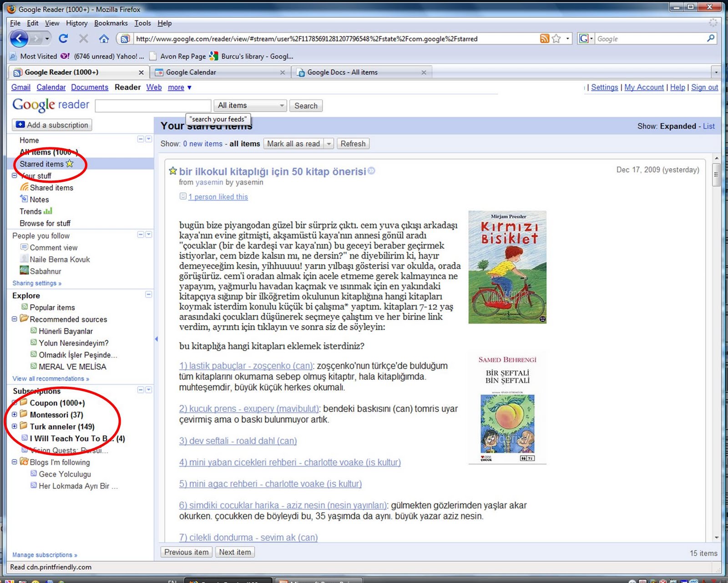
Task: Close the Google Docs tab
Action: [424, 72]
